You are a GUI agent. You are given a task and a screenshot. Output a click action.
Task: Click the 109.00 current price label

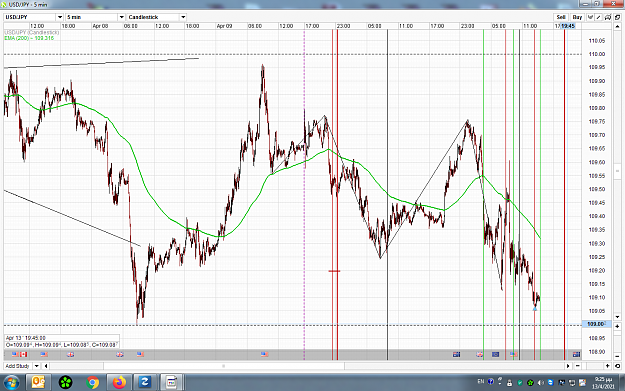pos(597,324)
